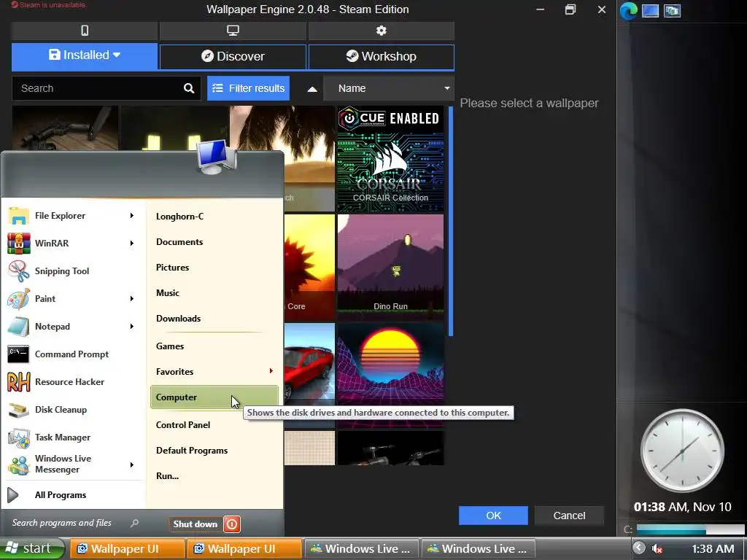Click the analog clock gadget
This screenshot has width=747, height=560.
point(682,451)
